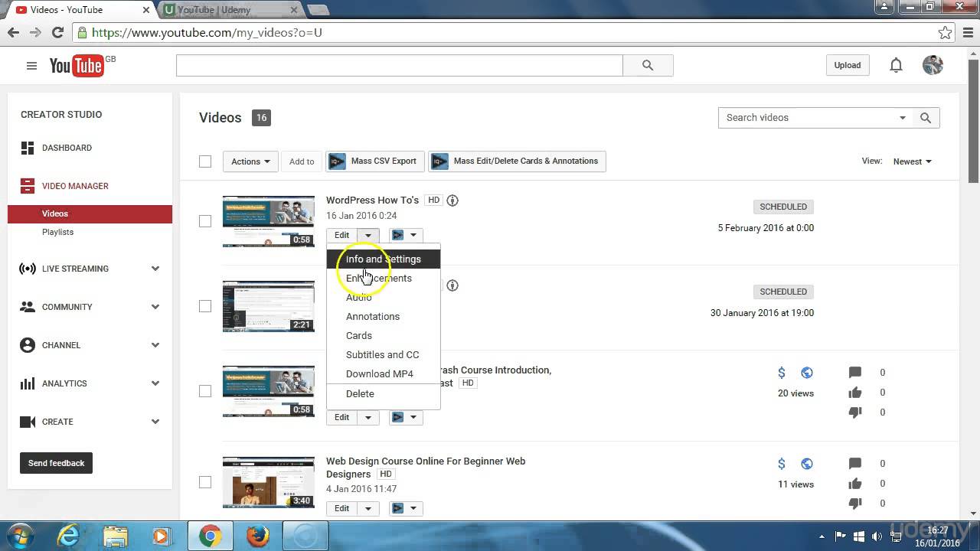The height and width of the screenshot is (551, 980).
Task: Open the search videos filter dropdown arrow
Action: [x=903, y=118]
